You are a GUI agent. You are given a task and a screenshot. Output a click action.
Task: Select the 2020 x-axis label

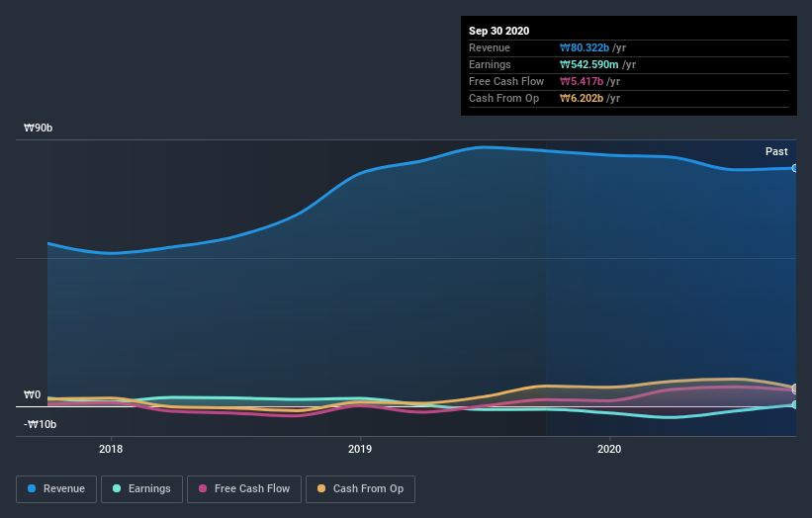609,449
